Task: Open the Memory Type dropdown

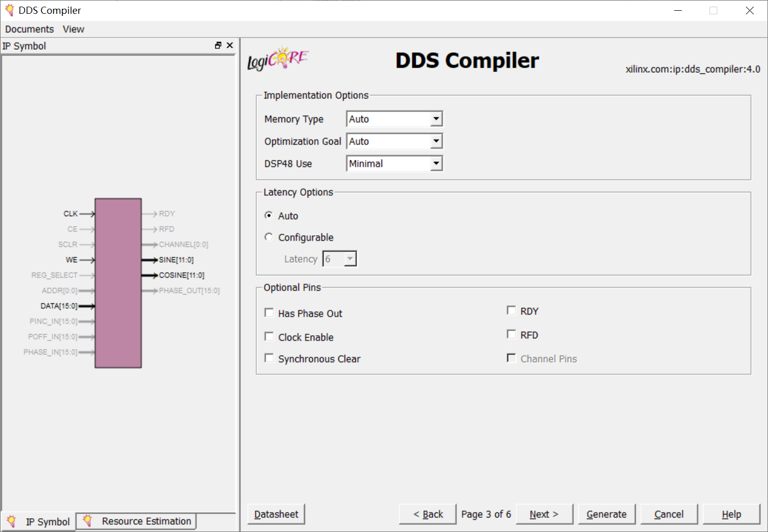Action: point(394,119)
